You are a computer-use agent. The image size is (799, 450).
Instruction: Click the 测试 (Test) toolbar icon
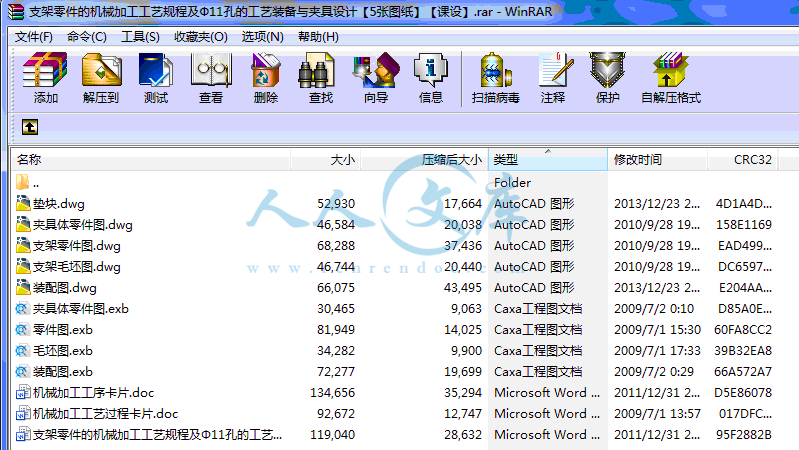[155, 70]
